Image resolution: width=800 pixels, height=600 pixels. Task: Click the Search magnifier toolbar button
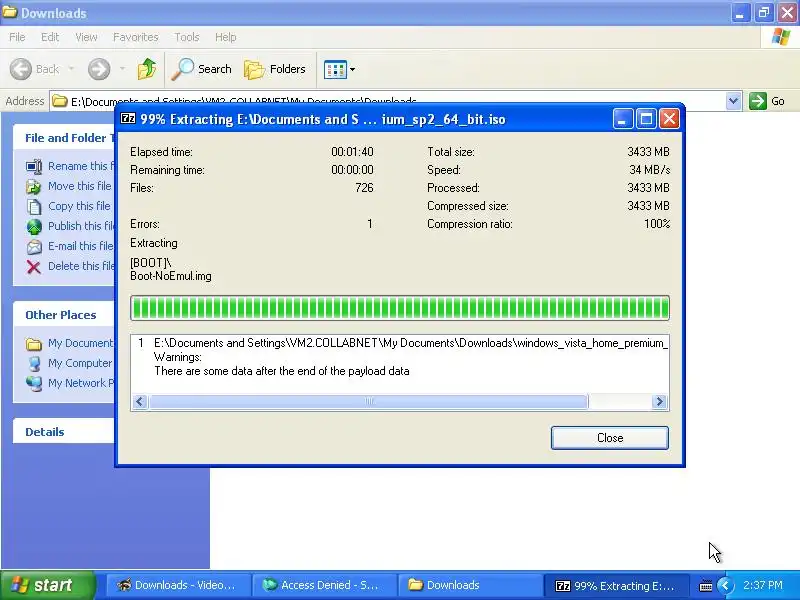[202, 69]
